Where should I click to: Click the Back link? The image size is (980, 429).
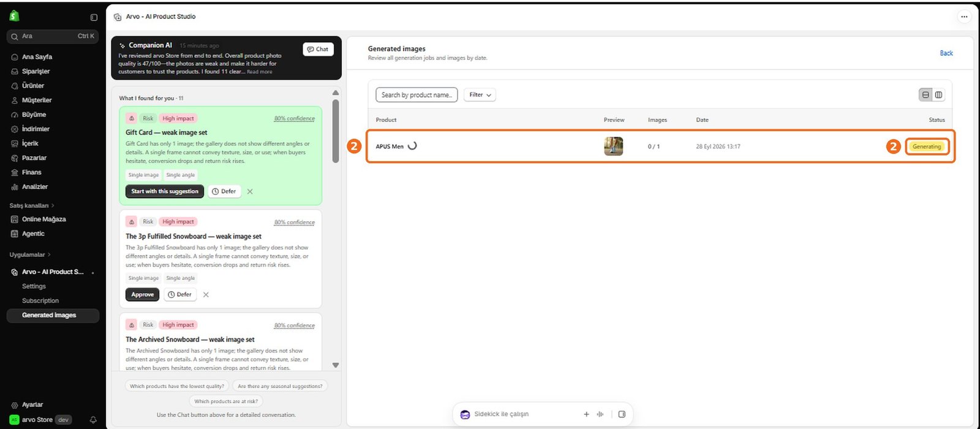click(946, 53)
